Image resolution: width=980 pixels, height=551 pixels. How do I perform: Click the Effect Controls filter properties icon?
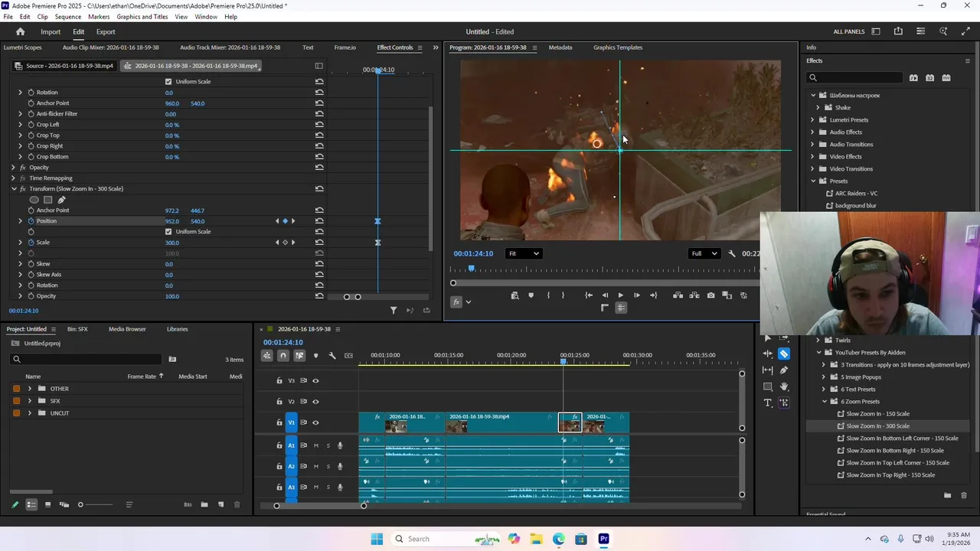coord(394,310)
